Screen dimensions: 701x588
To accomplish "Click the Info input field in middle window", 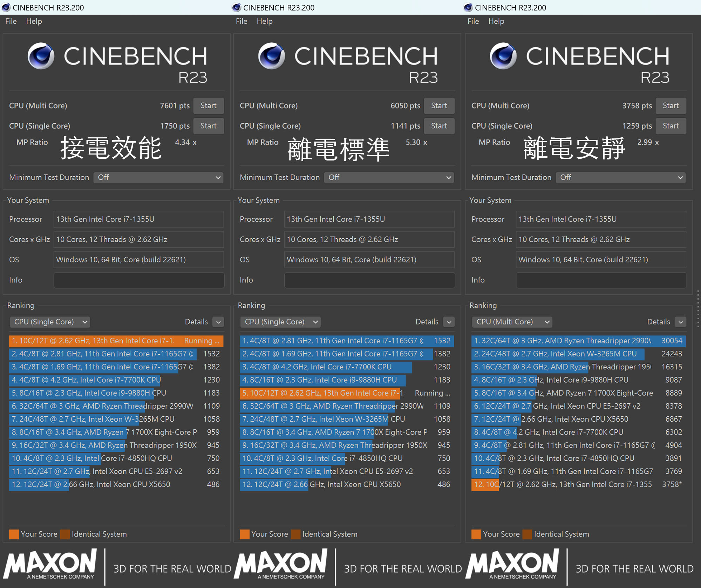I will pos(369,280).
